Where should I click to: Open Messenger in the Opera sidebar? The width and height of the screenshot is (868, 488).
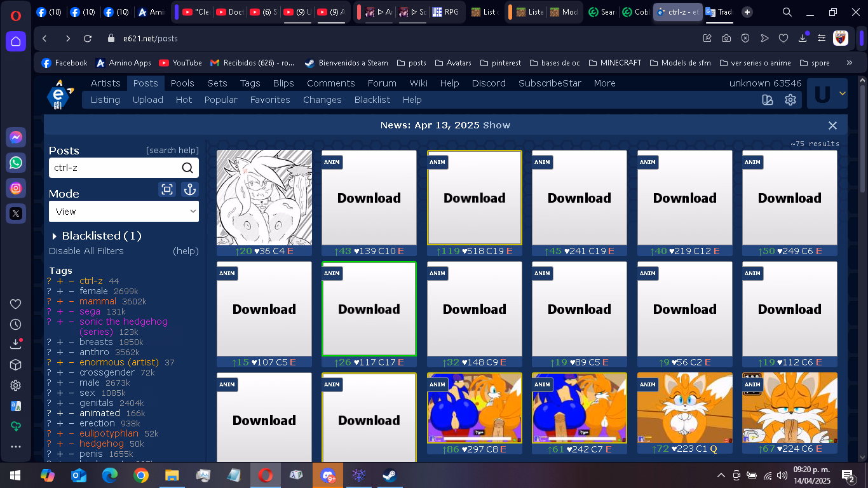(x=16, y=137)
